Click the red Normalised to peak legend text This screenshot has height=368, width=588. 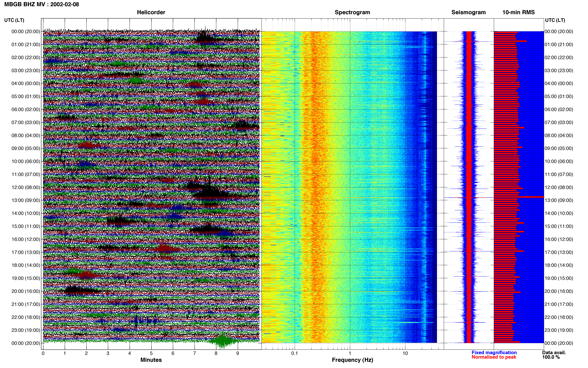(494, 357)
